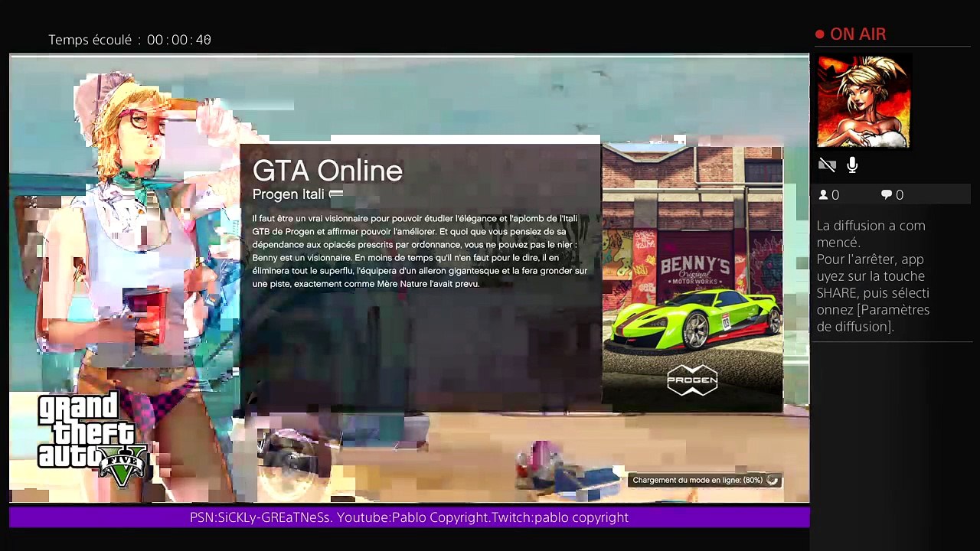Toggle the microphone icon
980x551 pixels.
[x=852, y=165]
